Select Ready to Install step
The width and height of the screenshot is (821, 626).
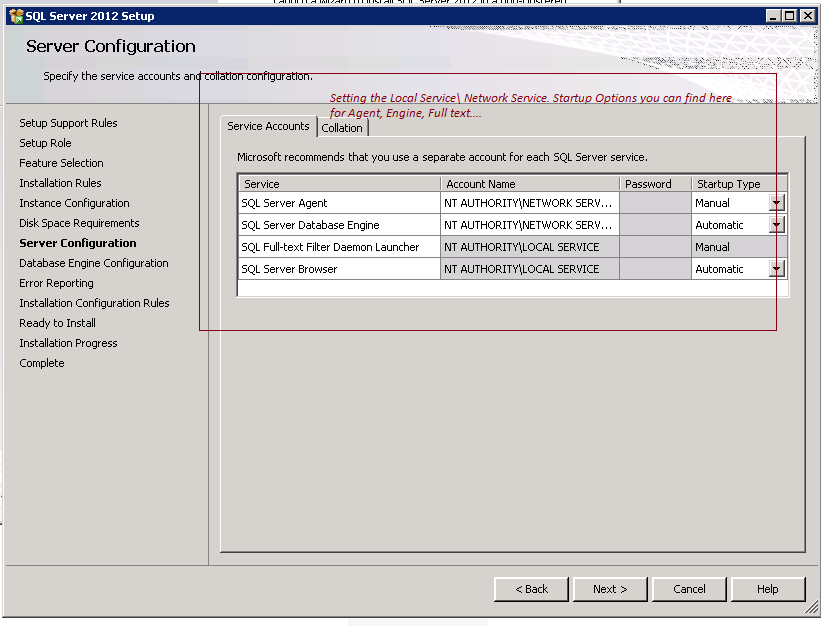click(x=57, y=323)
